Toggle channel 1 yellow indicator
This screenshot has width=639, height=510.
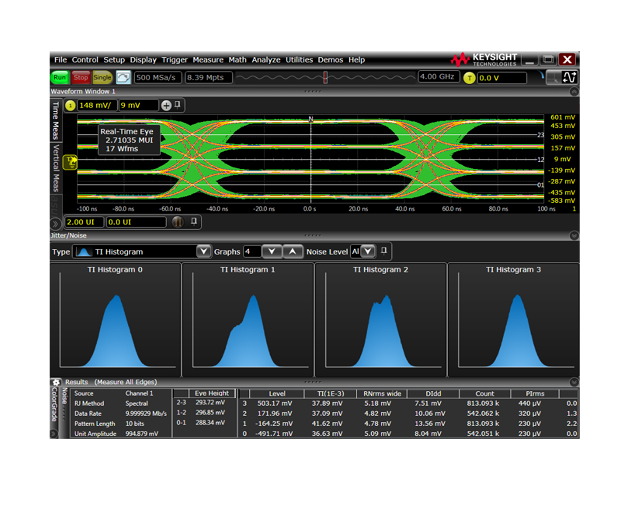(x=70, y=106)
